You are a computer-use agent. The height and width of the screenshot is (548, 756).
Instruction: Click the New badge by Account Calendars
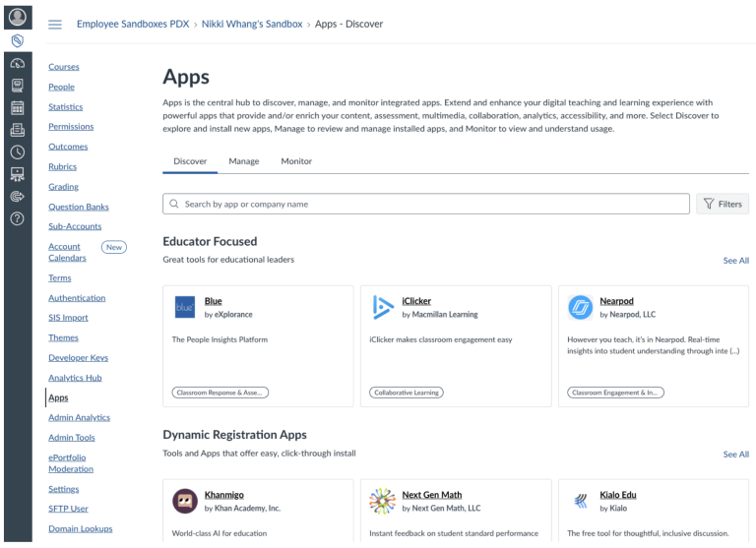point(114,247)
